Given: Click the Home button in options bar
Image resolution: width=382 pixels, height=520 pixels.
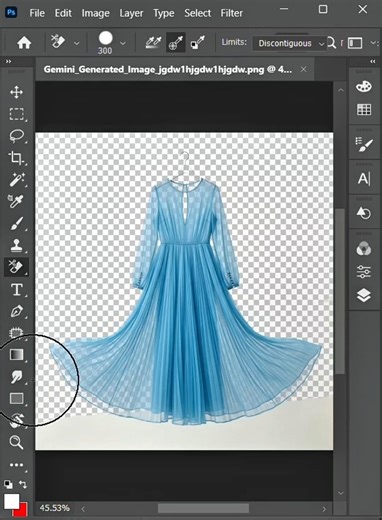Looking at the screenshot, I should tap(24, 43).
